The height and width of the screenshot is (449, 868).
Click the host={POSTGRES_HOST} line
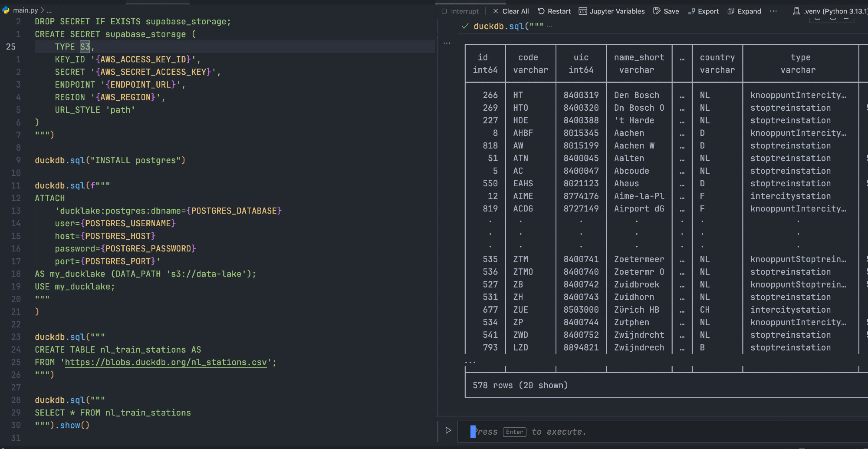point(105,236)
